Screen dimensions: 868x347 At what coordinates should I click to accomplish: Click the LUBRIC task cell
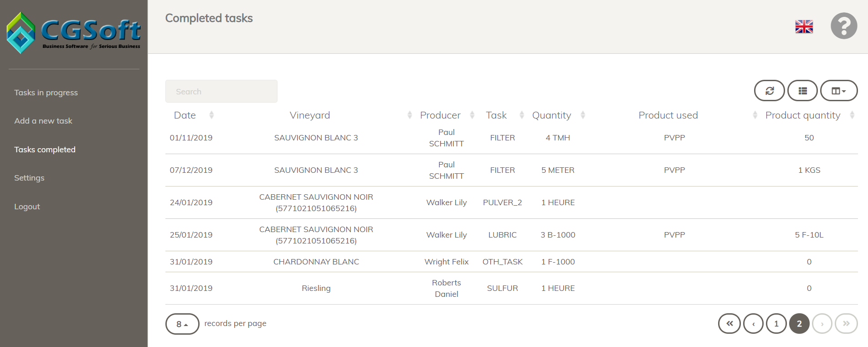pyautogui.click(x=503, y=235)
